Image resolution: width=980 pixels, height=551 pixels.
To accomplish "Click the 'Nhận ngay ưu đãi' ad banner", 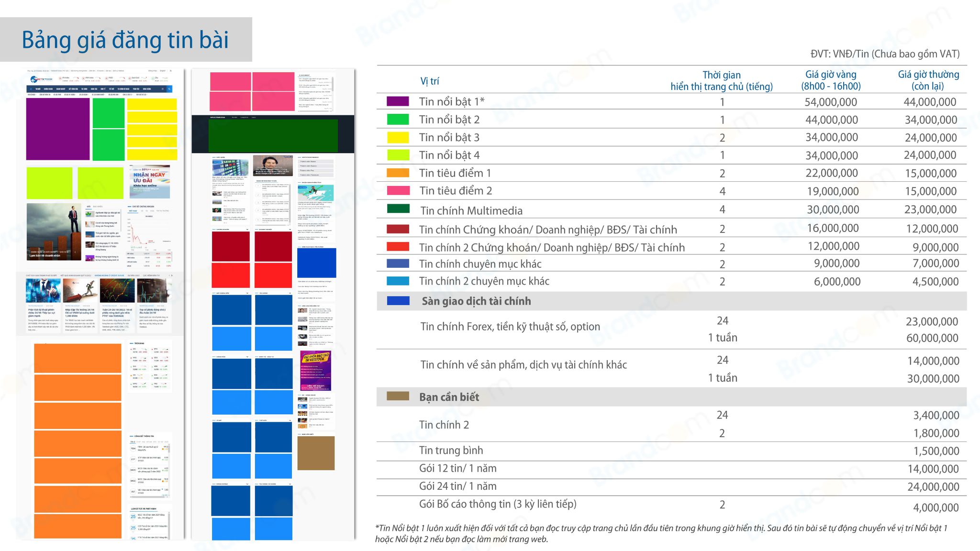I will tap(149, 182).
